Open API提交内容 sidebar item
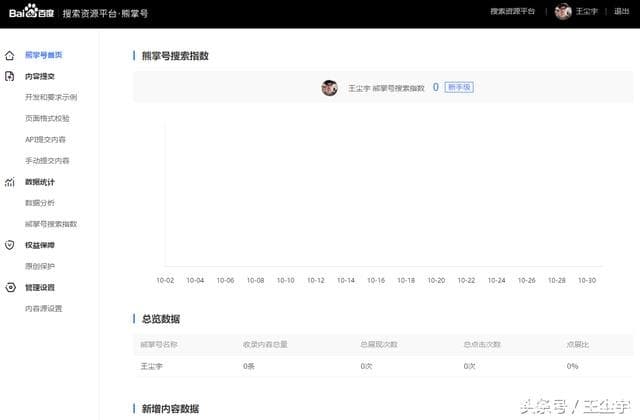The width and height of the screenshot is (640, 420). (x=45, y=140)
